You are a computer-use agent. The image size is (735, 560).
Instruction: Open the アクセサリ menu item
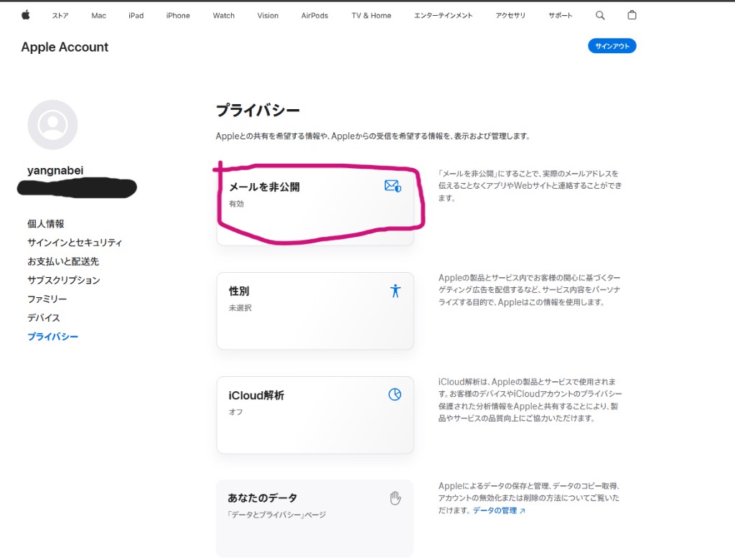510,16
